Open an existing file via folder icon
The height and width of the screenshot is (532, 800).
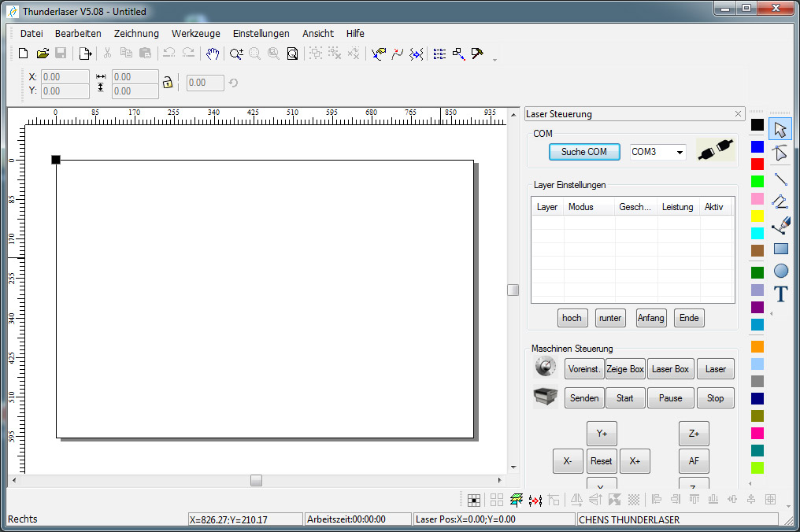click(x=43, y=54)
